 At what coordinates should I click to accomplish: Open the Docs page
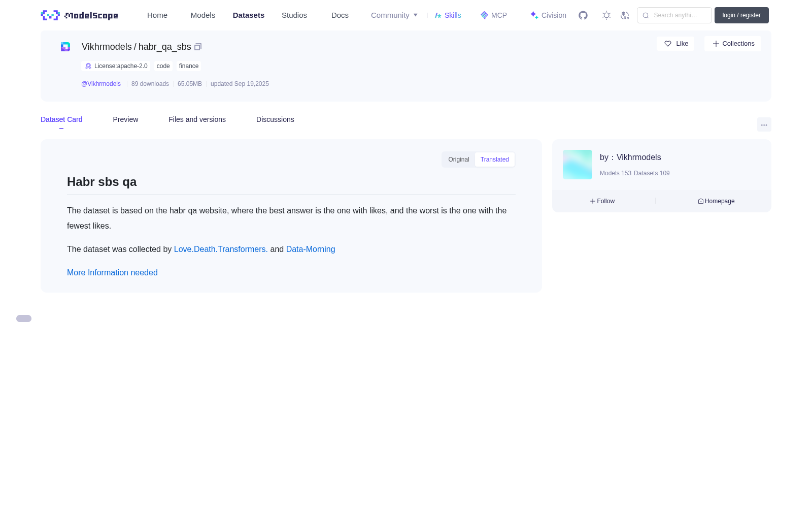pyautogui.click(x=340, y=15)
